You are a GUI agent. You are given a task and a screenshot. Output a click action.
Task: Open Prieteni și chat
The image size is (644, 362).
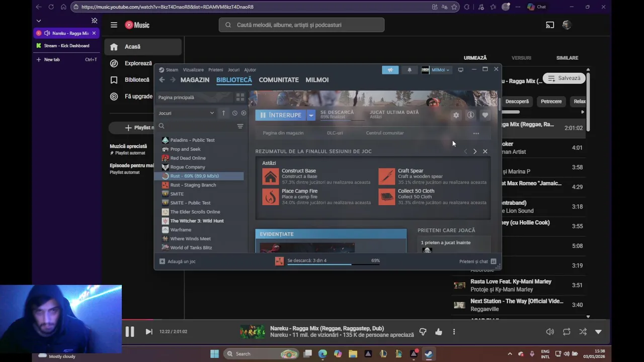(478, 261)
